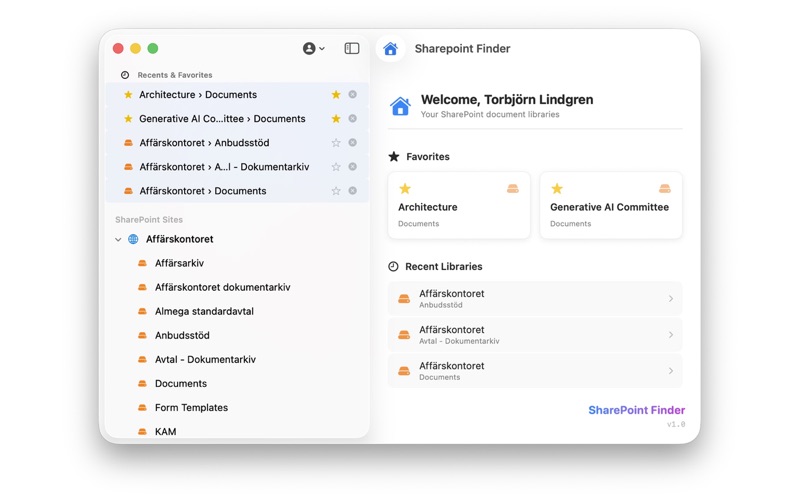Unfavorite Architecture › Documents with its star

[x=336, y=94]
